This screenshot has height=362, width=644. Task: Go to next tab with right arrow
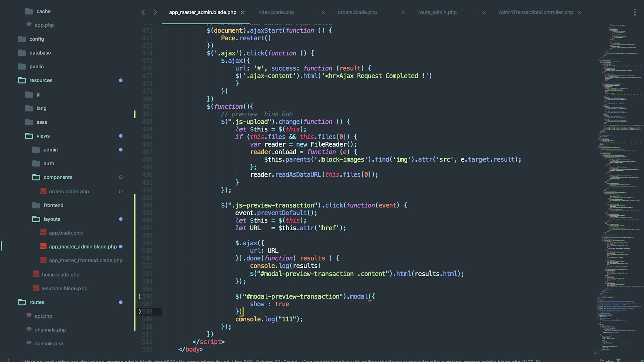pyautogui.click(x=155, y=12)
